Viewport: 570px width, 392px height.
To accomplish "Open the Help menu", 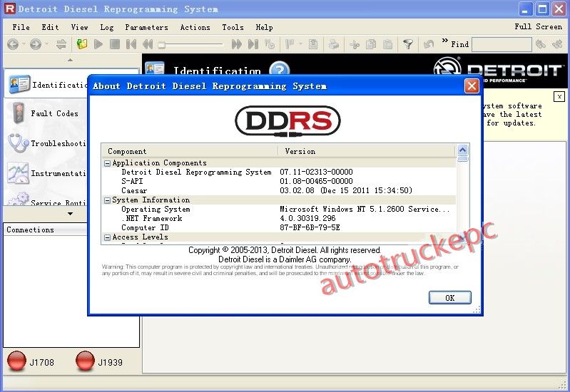I will (x=264, y=27).
